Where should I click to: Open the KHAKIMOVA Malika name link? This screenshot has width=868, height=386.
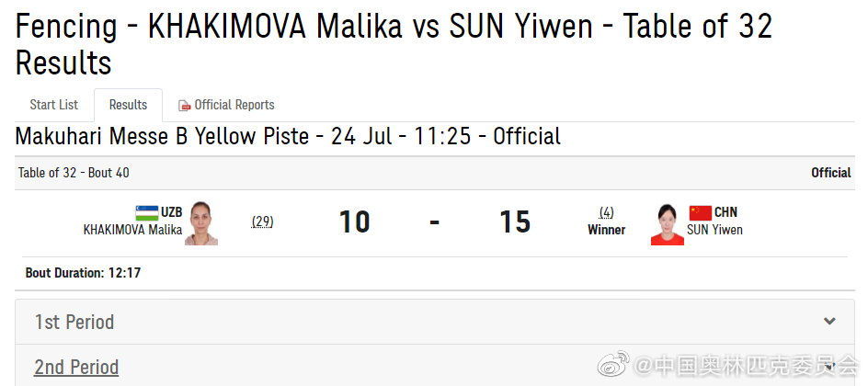pyautogui.click(x=132, y=230)
